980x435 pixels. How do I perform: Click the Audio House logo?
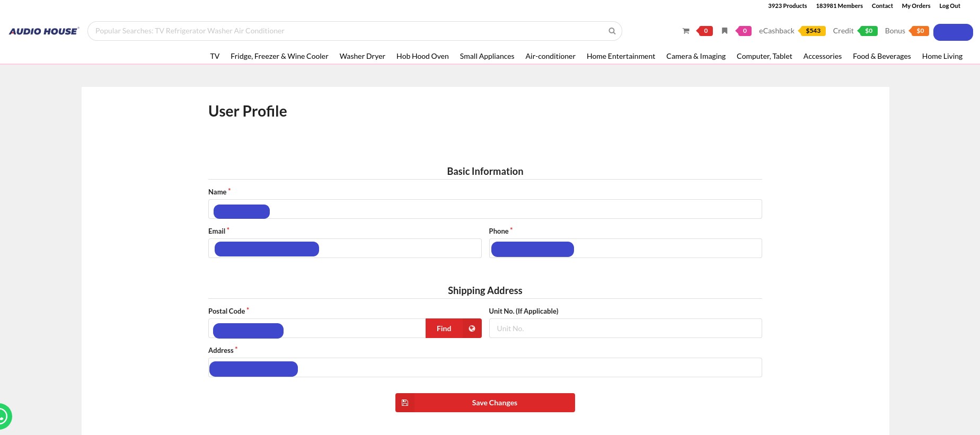pos(44,31)
